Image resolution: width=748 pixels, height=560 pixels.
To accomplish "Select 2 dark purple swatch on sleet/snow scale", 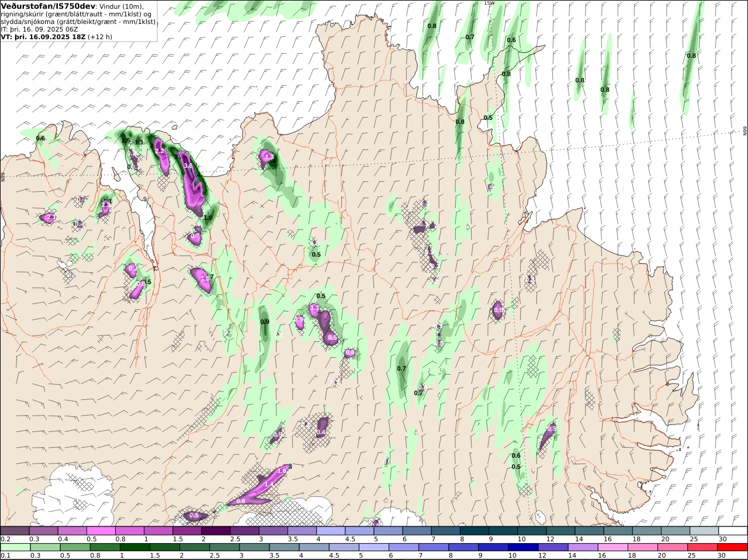I will pyautogui.click(x=216, y=530).
